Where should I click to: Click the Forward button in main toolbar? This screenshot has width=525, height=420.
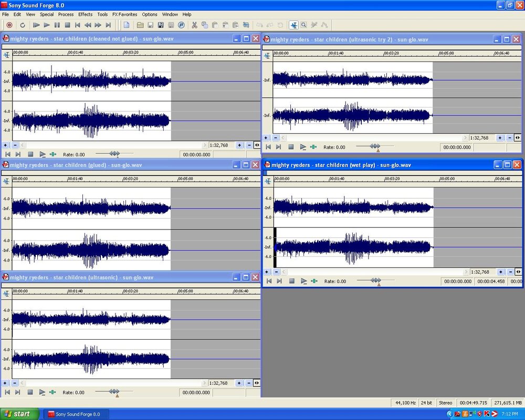coord(98,25)
